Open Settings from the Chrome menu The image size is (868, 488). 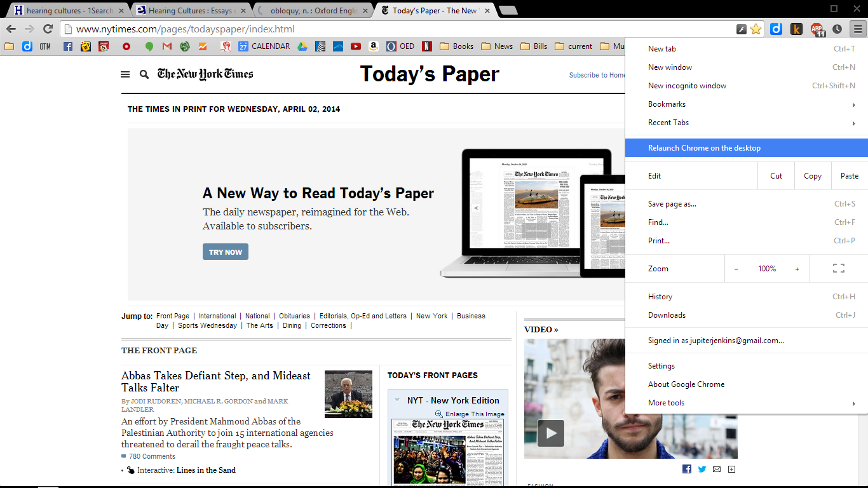(x=747, y=366)
